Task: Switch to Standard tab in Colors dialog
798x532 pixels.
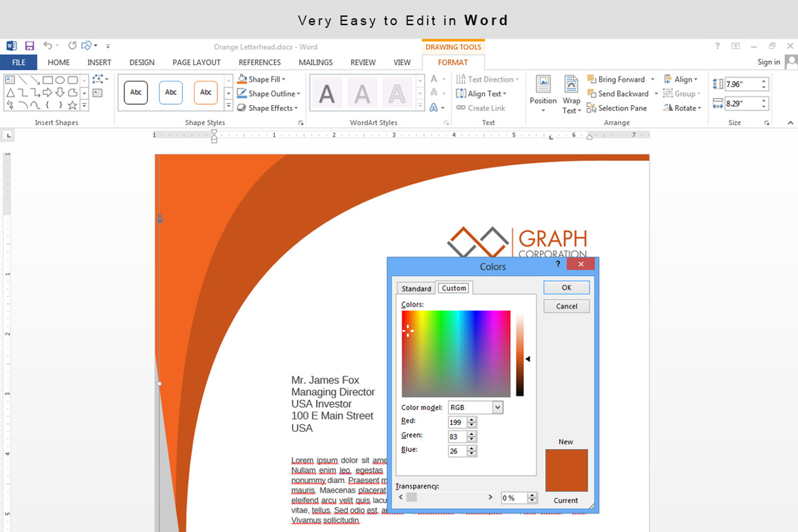Action: pyautogui.click(x=416, y=289)
